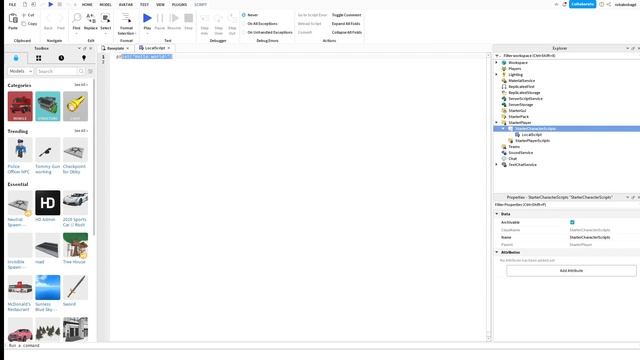Click the Toolbox search field

(x=57, y=71)
